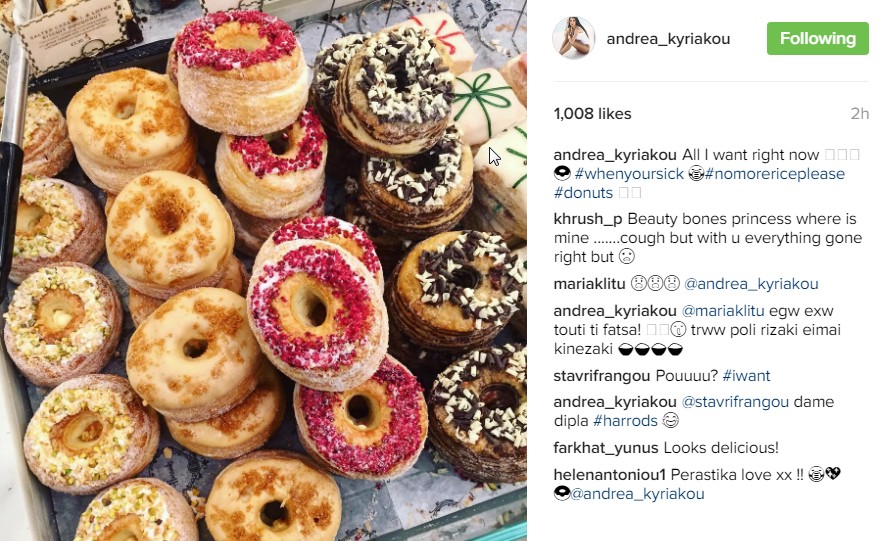The height and width of the screenshot is (541, 886).
Task: Open the #harrods hashtag
Action: 625,421
